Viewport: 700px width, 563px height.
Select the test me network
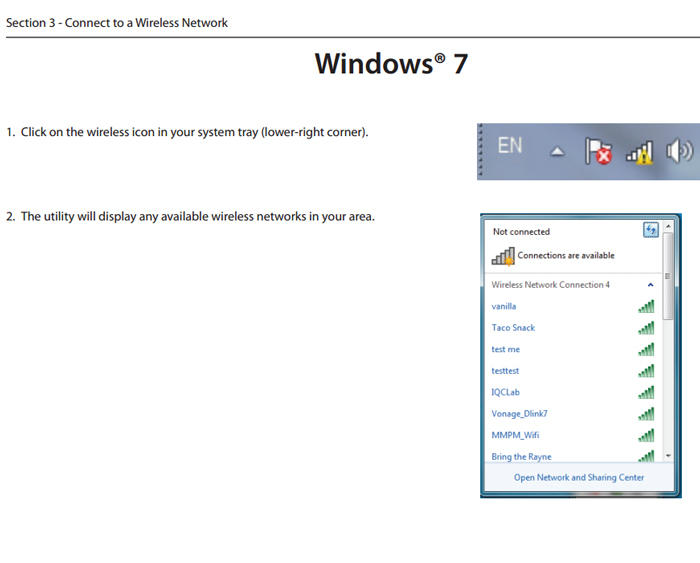573,349
